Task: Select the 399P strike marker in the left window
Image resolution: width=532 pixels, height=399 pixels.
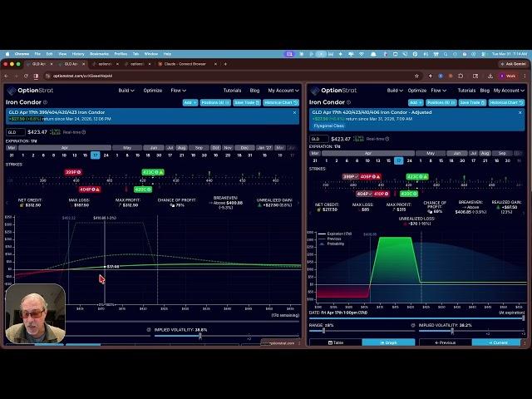Action: 73,172
